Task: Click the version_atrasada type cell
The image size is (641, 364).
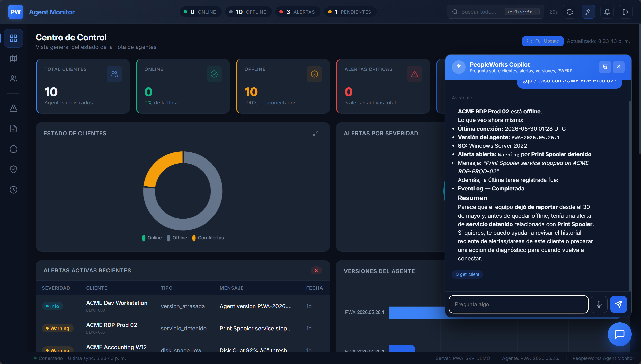Action: pyautogui.click(x=183, y=306)
